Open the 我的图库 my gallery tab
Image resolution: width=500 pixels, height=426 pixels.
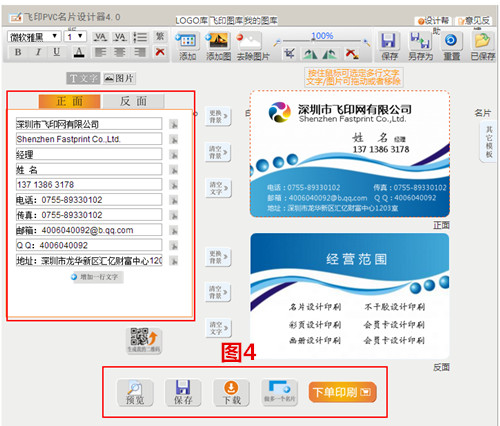tap(261, 21)
